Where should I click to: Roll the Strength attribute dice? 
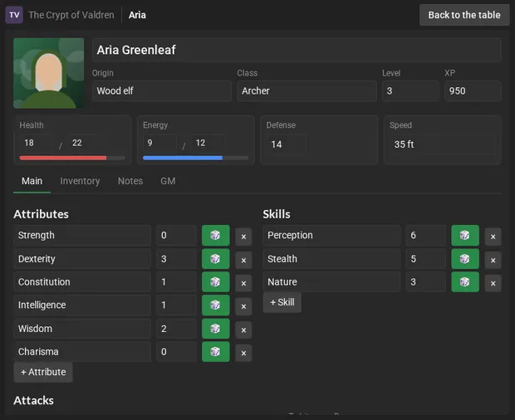pyautogui.click(x=215, y=235)
